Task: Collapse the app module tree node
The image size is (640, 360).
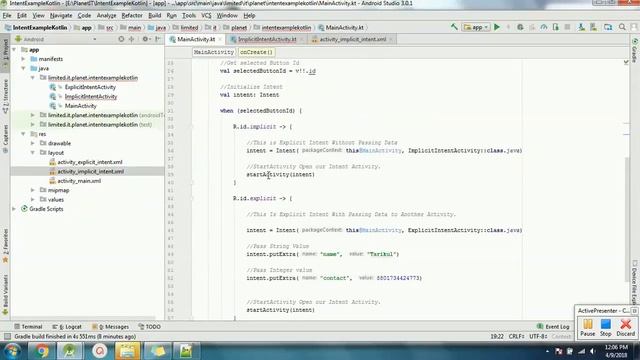Action: click(14, 49)
